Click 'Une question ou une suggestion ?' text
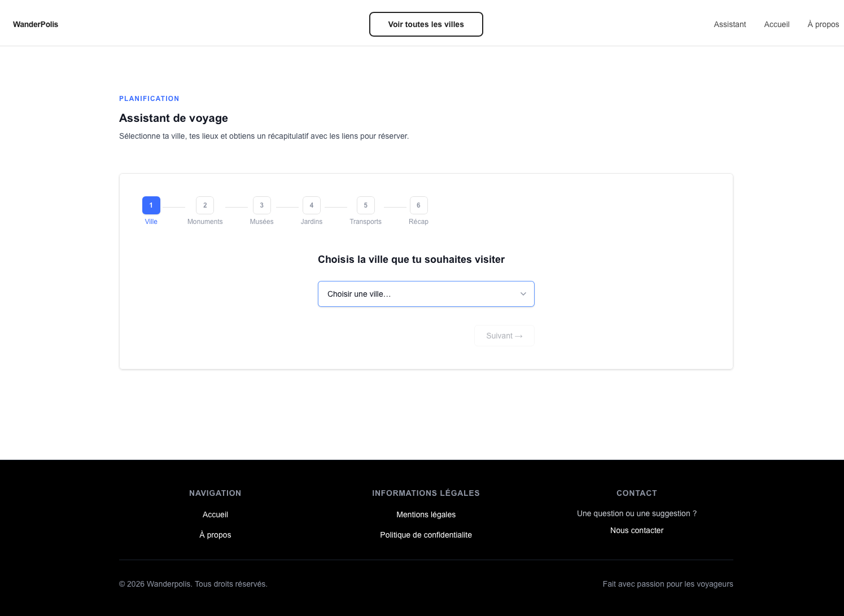844x616 pixels. tap(637, 513)
